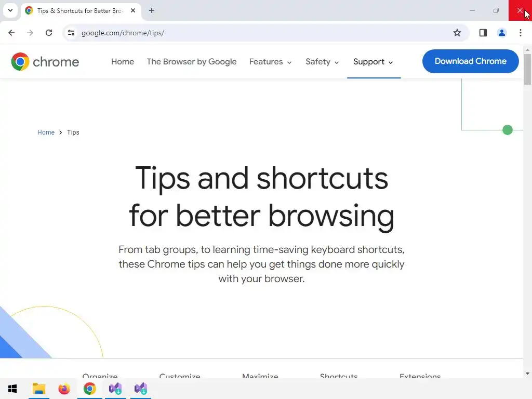Go to Home in the site navigation

[123, 62]
